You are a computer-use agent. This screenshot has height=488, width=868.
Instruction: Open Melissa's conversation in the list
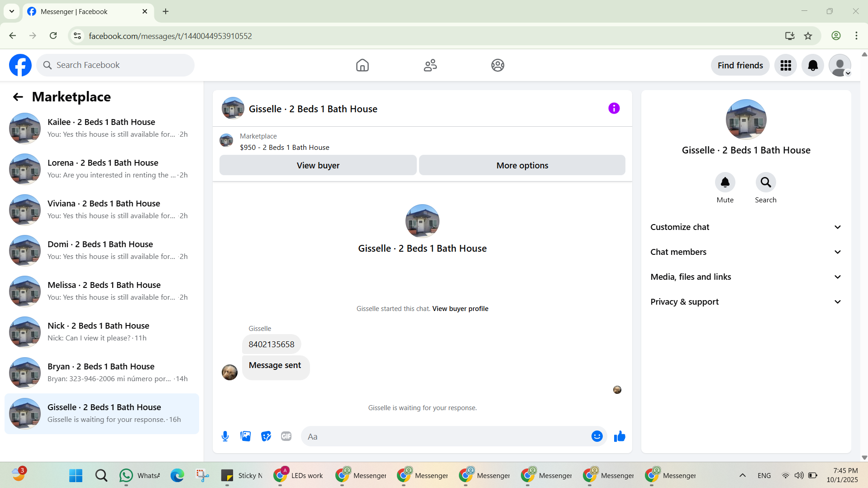pyautogui.click(x=102, y=292)
